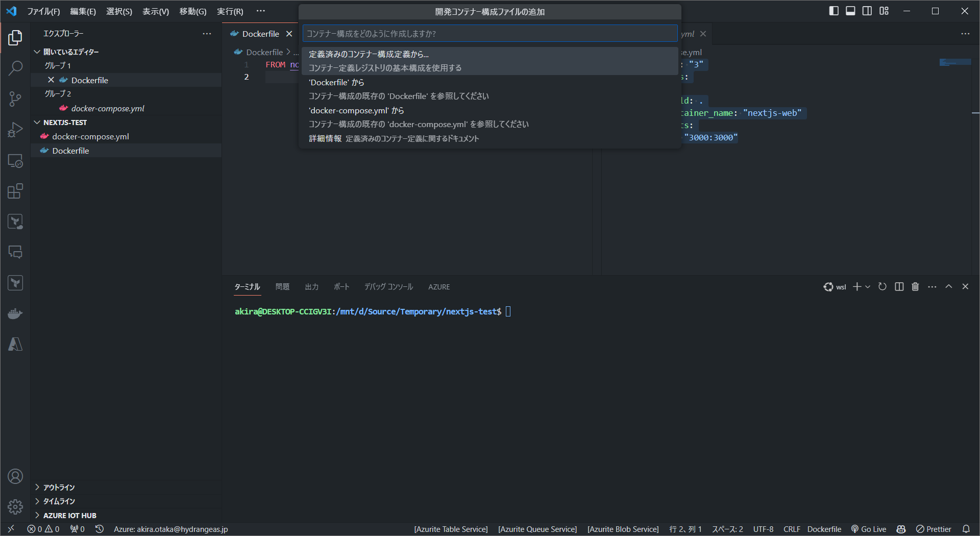980x536 pixels.
Task: Open the Source Control view
Action: [15, 99]
